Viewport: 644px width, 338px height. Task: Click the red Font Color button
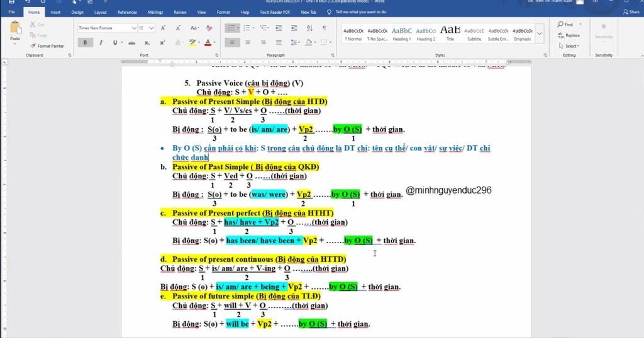click(x=208, y=43)
